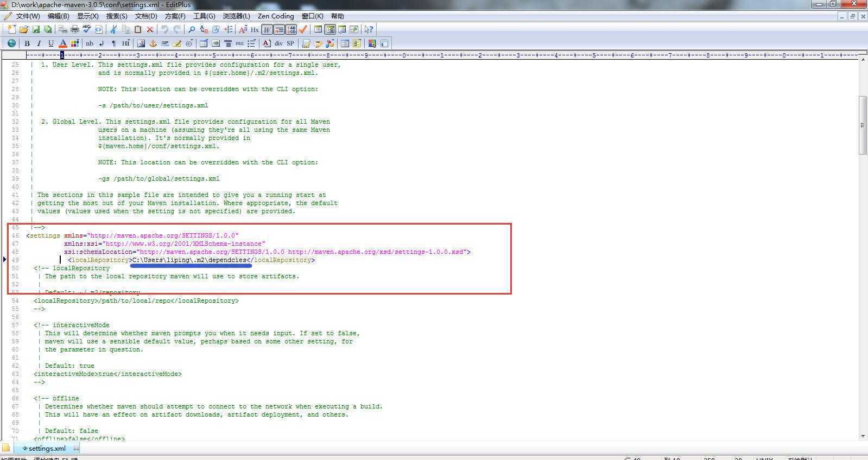Open the Zen Coding menu
Viewport: 868px width, 460px height.
[276, 16]
